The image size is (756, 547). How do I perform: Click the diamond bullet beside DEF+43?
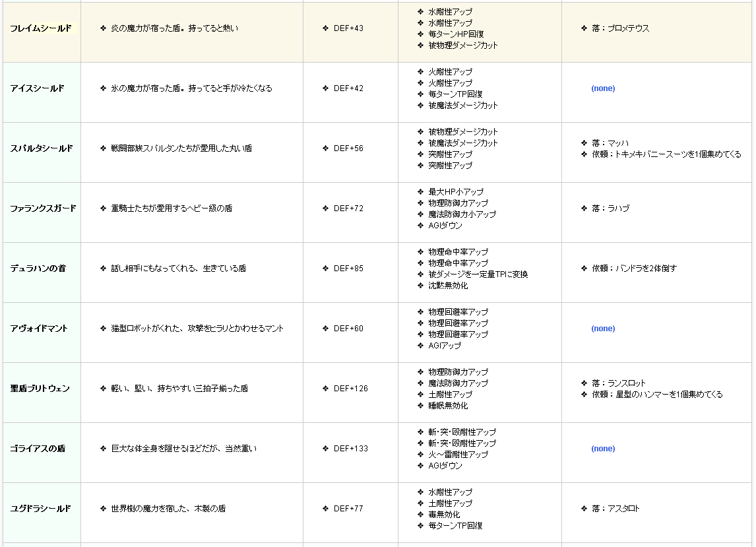point(326,28)
